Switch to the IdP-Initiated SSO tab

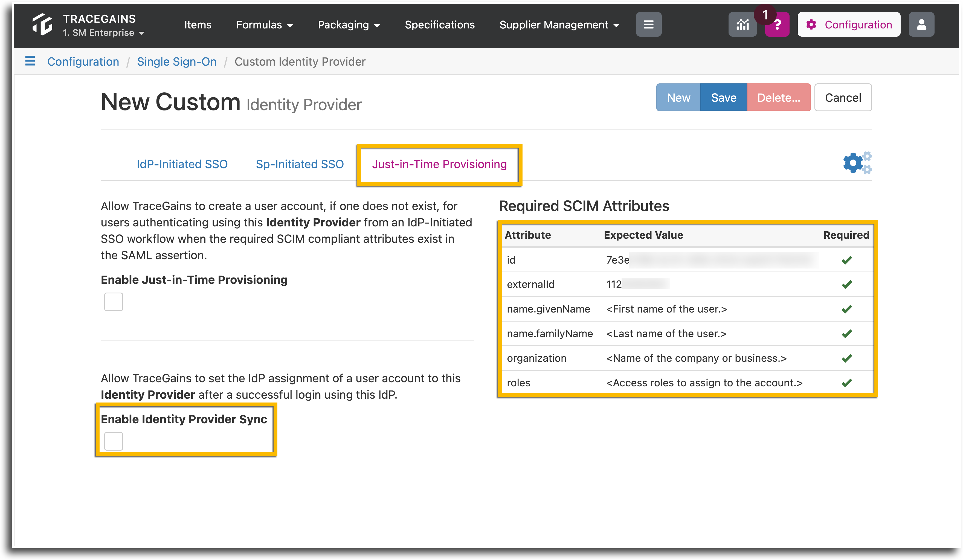coord(182,164)
